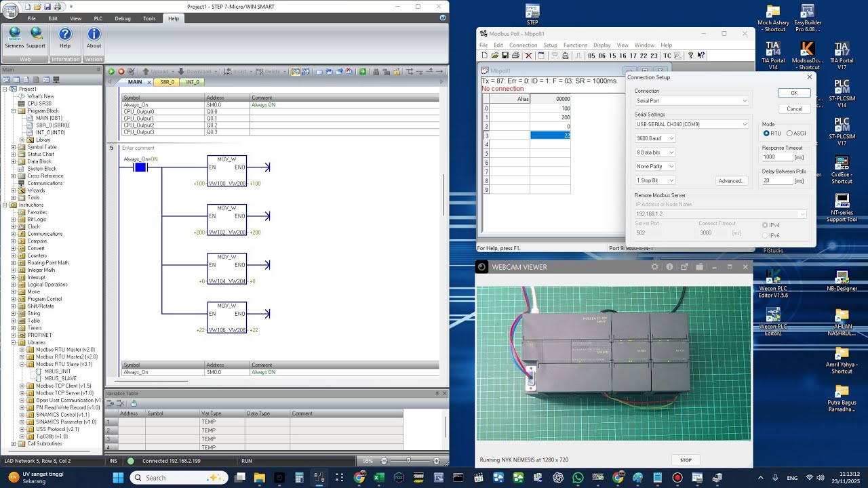Open Setup menu in Modbus Poll
Image resolution: width=868 pixels, height=488 pixels.
tap(550, 45)
